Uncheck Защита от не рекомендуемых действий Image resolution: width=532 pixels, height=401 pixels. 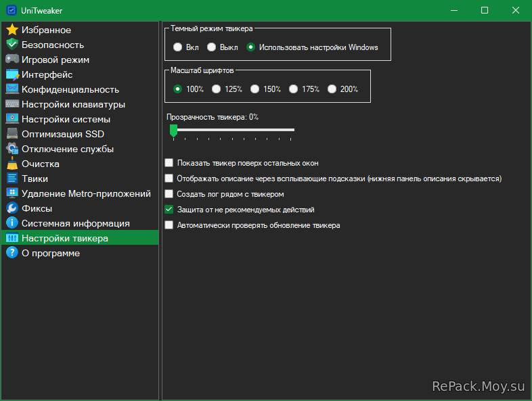coord(169,210)
